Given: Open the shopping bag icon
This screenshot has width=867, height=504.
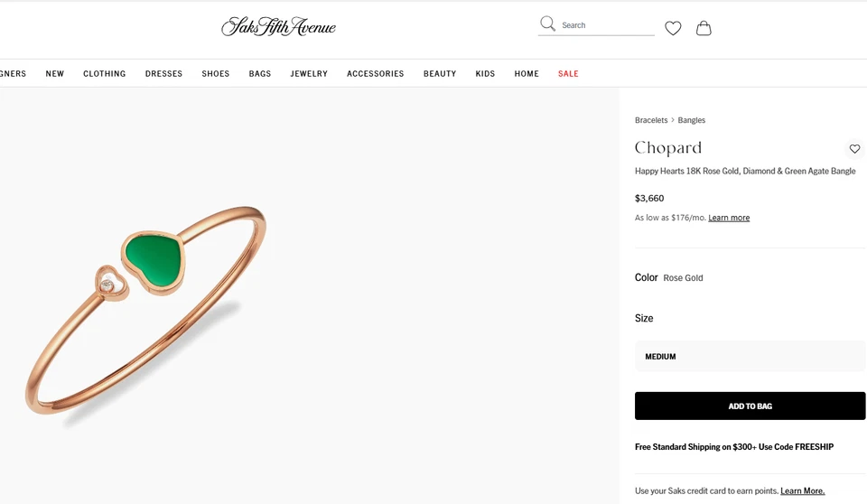Looking at the screenshot, I should pyautogui.click(x=704, y=28).
